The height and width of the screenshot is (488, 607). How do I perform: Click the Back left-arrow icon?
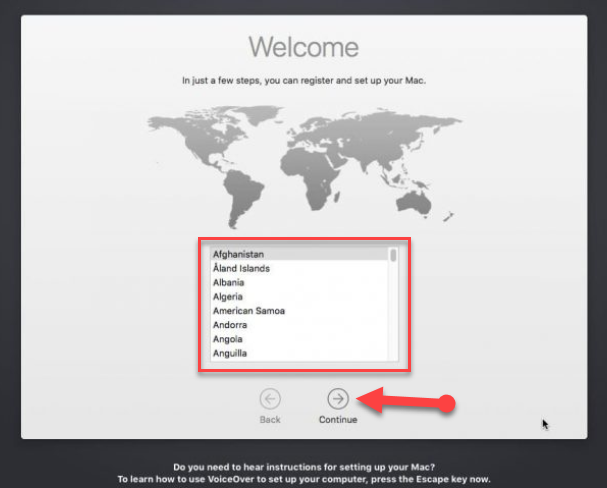click(x=270, y=397)
